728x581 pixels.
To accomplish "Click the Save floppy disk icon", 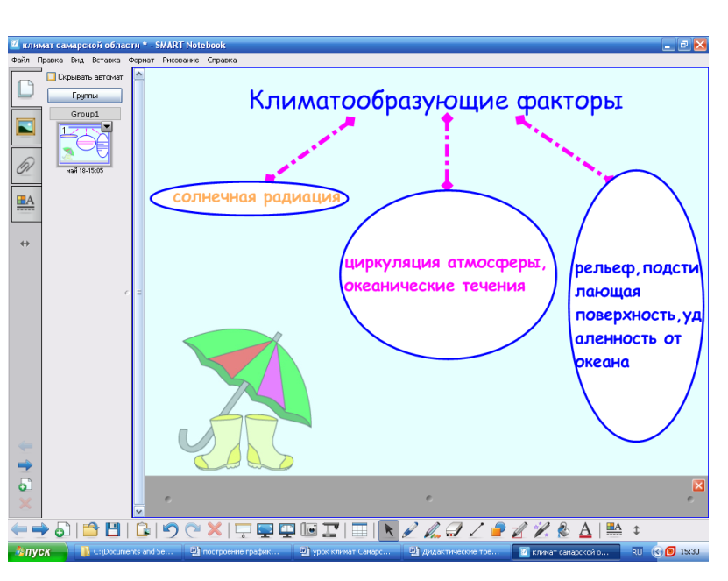I will [x=113, y=529].
